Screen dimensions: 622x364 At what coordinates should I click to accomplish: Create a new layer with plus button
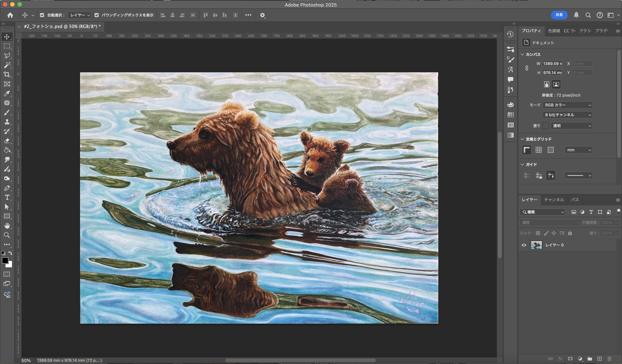coord(599,359)
